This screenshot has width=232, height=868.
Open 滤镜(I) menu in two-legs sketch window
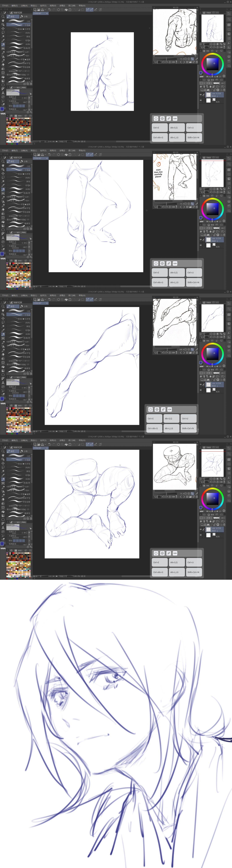pyautogui.click(x=62, y=151)
